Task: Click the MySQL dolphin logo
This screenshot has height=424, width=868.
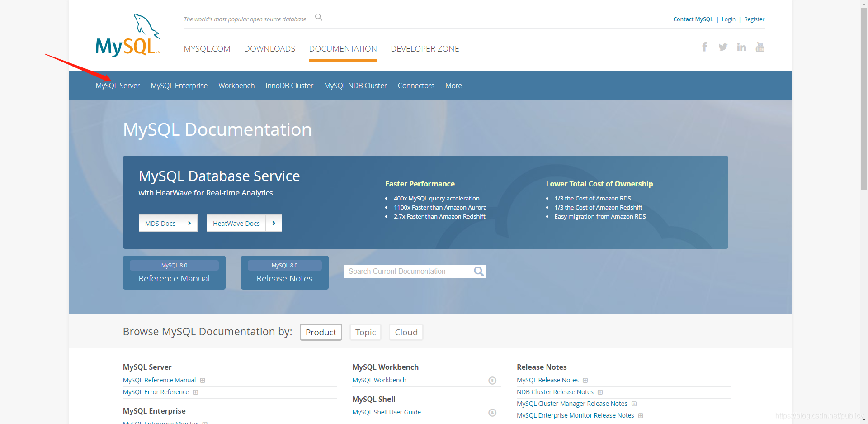Action: [x=128, y=35]
